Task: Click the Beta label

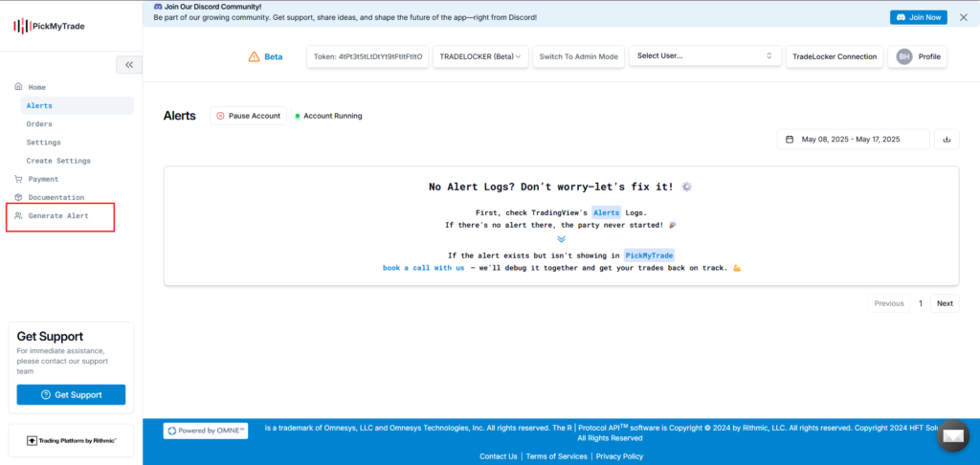Action: pos(273,56)
